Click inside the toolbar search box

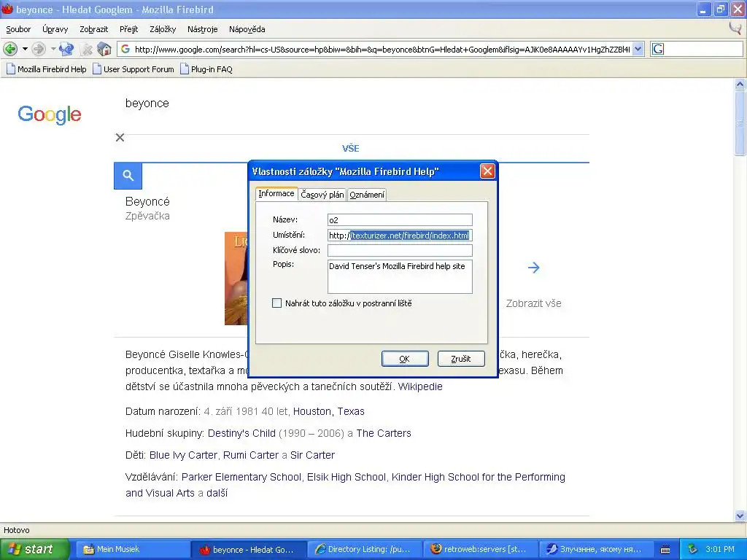(x=703, y=49)
